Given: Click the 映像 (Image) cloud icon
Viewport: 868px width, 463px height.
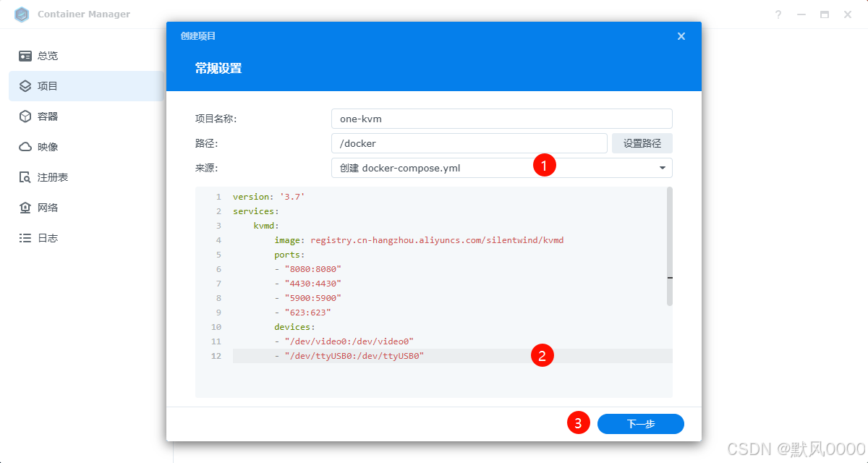Looking at the screenshot, I should tap(24, 146).
